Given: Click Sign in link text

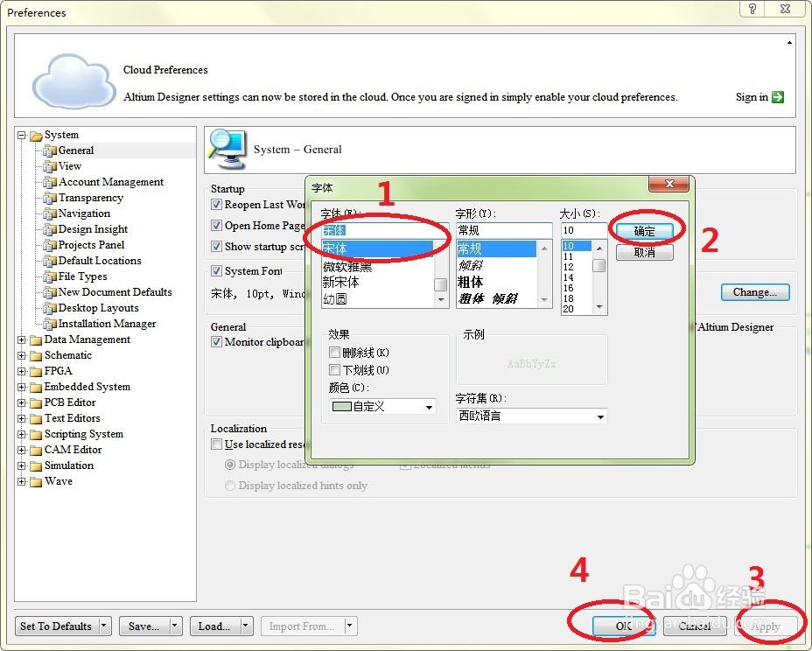Looking at the screenshot, I should click(752, 97).
